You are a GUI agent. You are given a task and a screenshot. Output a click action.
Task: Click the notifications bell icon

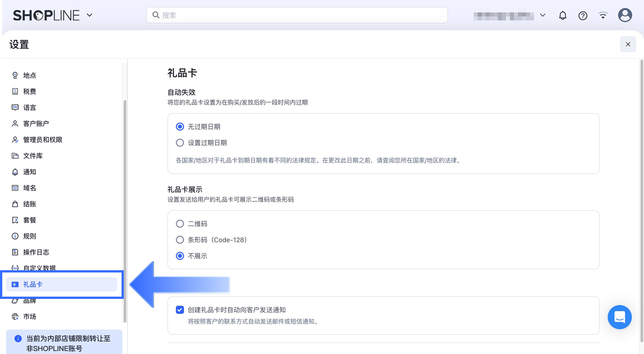(562, 15)
